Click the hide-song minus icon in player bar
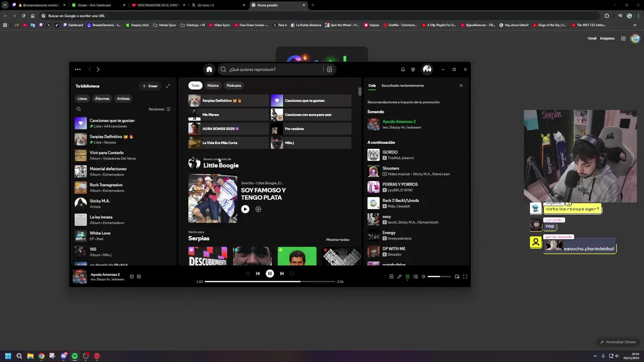Image resolution: width=644 pixels, height=362 pixels. point(132,277)
